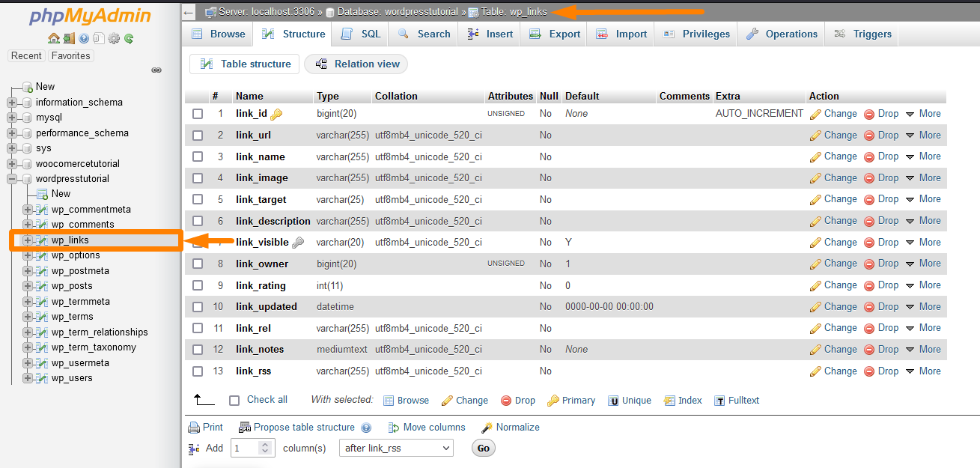The width and height of the screenshot is (980, 468).
Task: Click the red Drop icon for link_url
Action: [869, 136]
